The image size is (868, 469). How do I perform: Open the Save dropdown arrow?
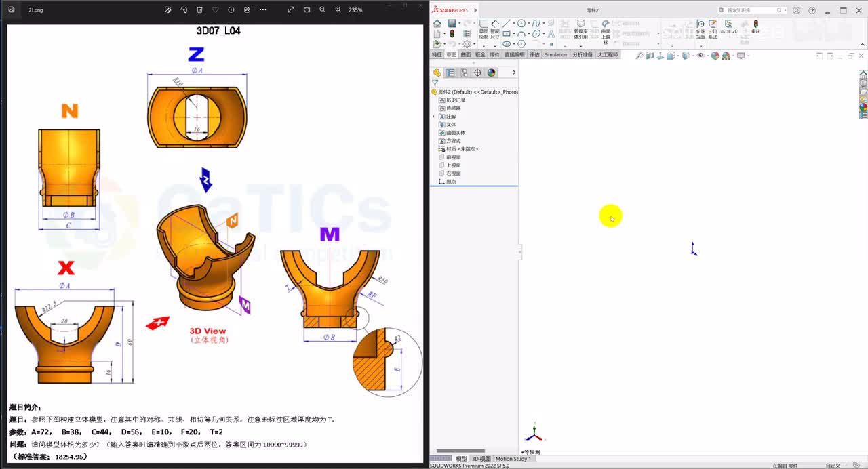[x=459, y=24]
